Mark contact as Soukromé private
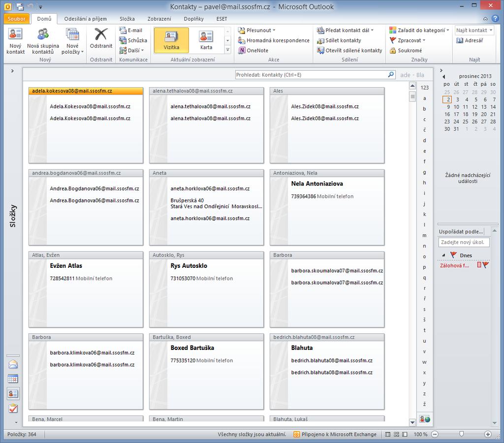Image resolution: width=504 pixels, height=443 pixels. point(406,50)
